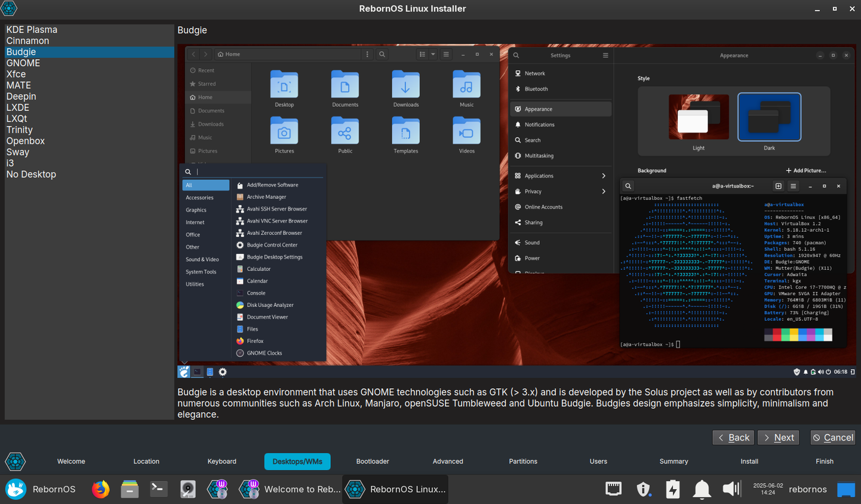This screenshot has width=861, height=504.
Task: Pick MATE in the desktop list
Action: pos(90,85)
